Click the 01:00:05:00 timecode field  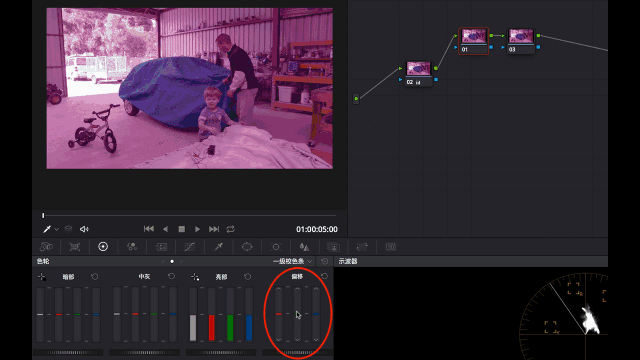click(317, 229)
